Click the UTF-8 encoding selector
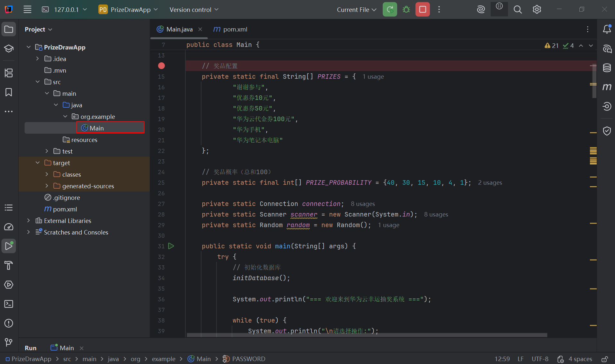This screenshot has width=615, height=364. click(540, 359)
